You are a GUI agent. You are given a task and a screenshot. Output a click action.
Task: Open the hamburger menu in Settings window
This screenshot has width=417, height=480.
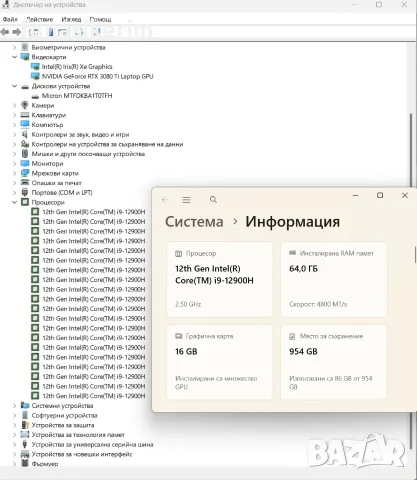(x=186, y=200)
